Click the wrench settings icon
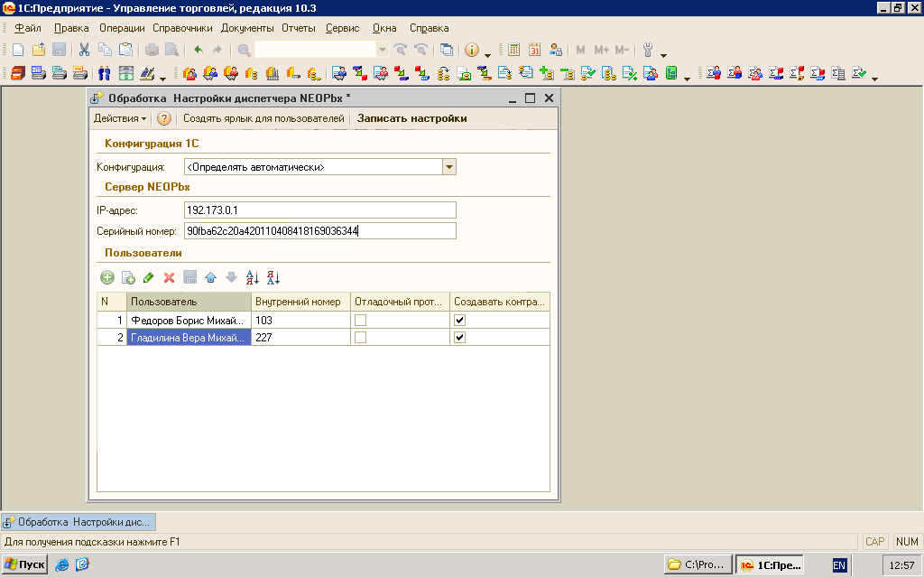Screen dimensions: 924x578 (x=648, y=51)
